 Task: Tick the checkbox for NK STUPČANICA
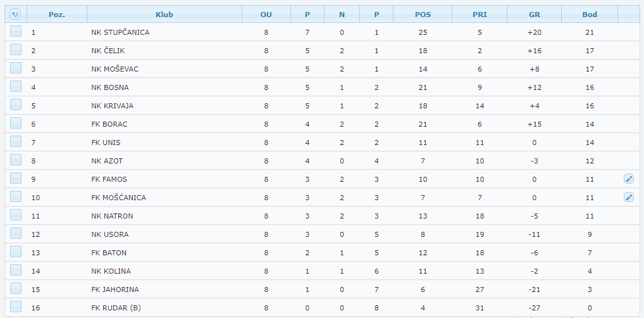pos(16,32)
